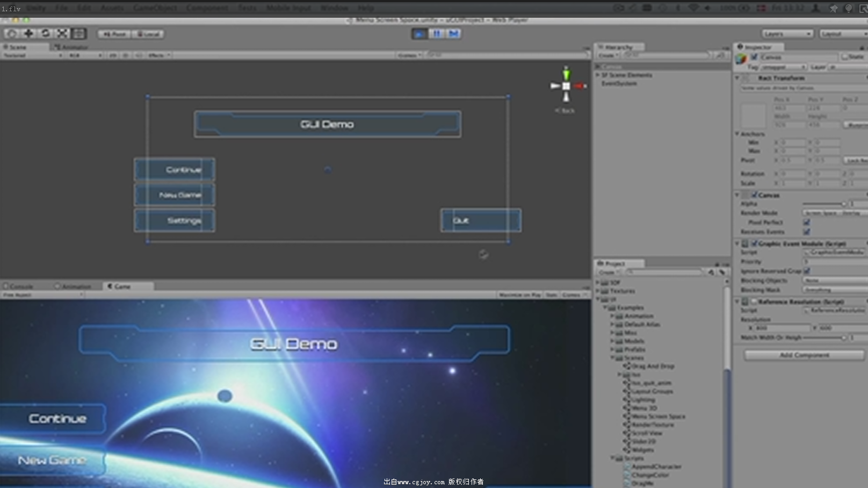The width and height of the screenshot is (868, 488).
Task: Expand the Prefabs folder in Project
Action: 612,350
